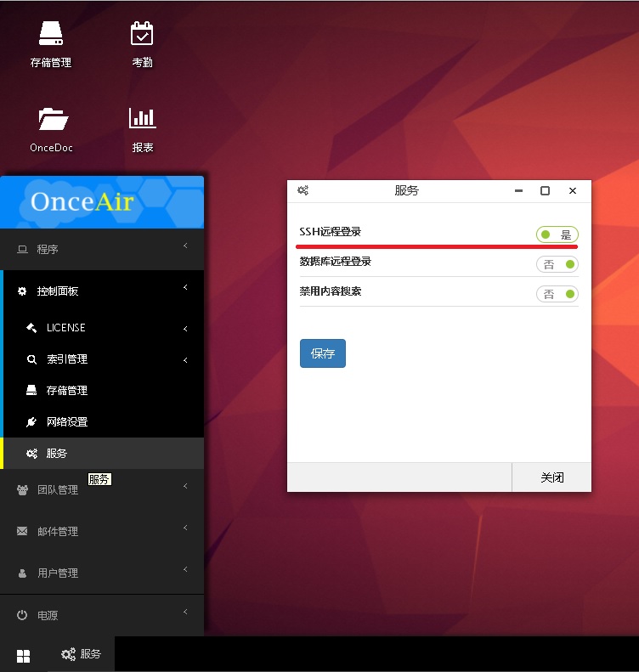Click the gears icon beside 服务 in sidebar
Viewport: 639px width, 672px height.
pyautogui.click(x=31, y=454)
